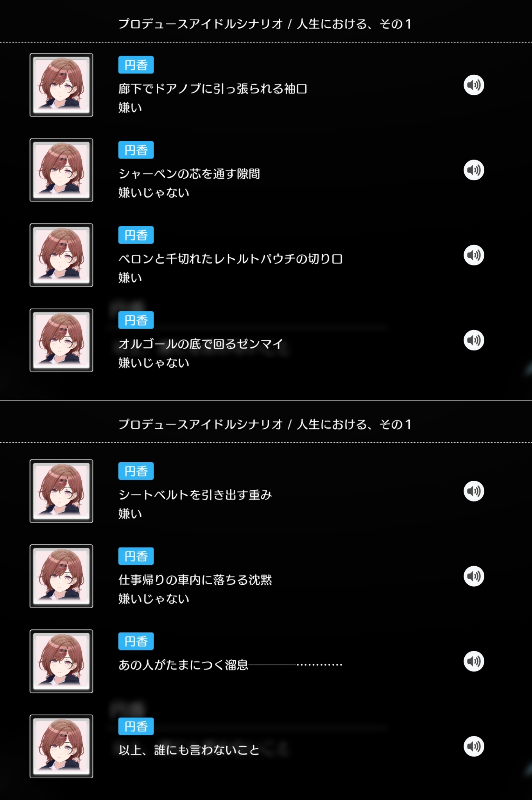
Task: Play audio of オルゴールの底で回るゼンマイ line
Action: 474,340
